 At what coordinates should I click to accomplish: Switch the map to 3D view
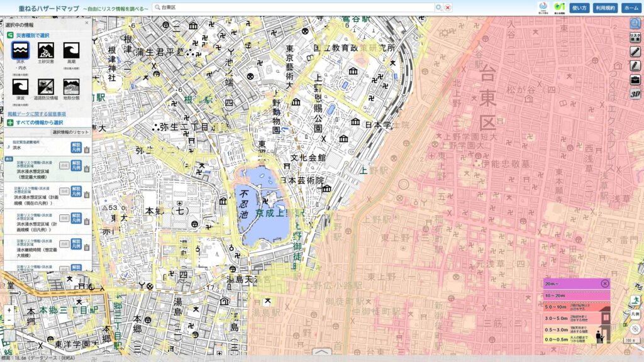(635, 93)
